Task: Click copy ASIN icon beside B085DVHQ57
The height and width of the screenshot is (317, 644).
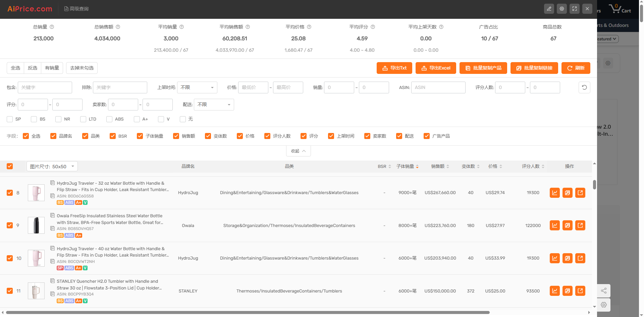Action: 53,228
